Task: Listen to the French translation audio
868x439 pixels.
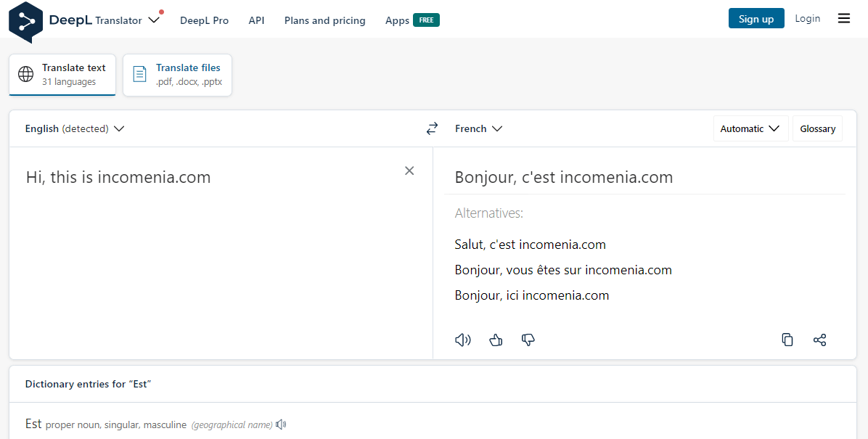Action: [463, 340]
